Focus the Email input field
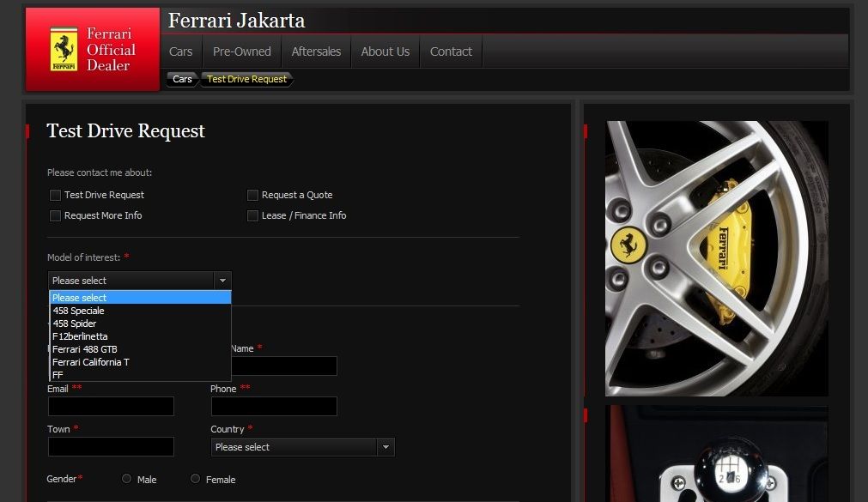The width and height of the screenshot is (868, 502). pyautogui.click(x=111, y=406)
